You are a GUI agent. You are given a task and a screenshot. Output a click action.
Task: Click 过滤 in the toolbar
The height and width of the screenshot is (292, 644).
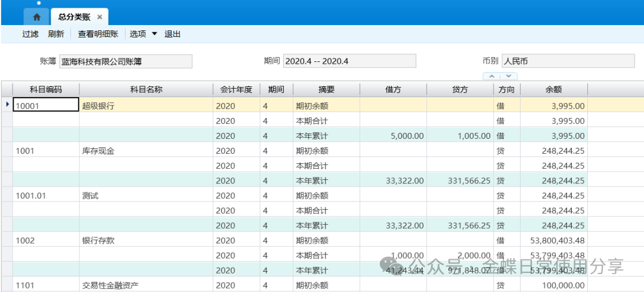point(30,34)
